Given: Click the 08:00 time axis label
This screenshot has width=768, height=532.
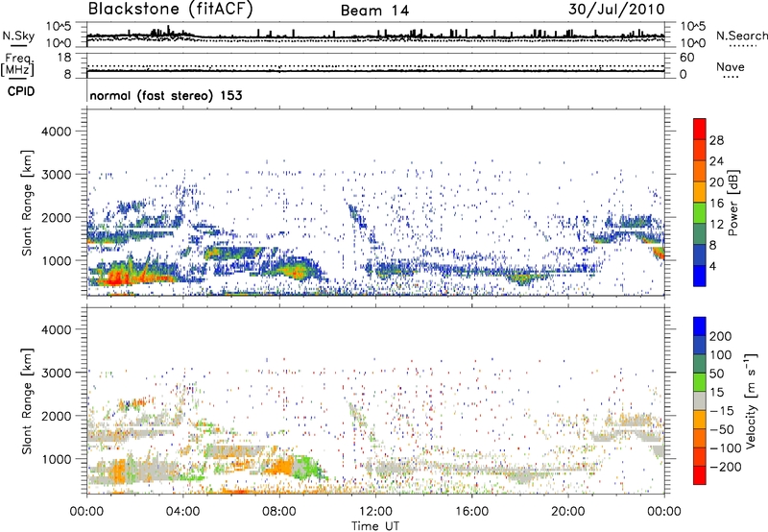Looking at the screenshot, I should click(279, 512).
